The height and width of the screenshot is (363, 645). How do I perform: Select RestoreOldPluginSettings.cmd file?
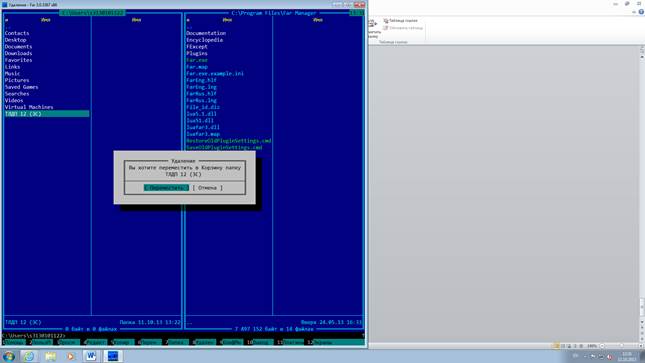pos(229,141)
